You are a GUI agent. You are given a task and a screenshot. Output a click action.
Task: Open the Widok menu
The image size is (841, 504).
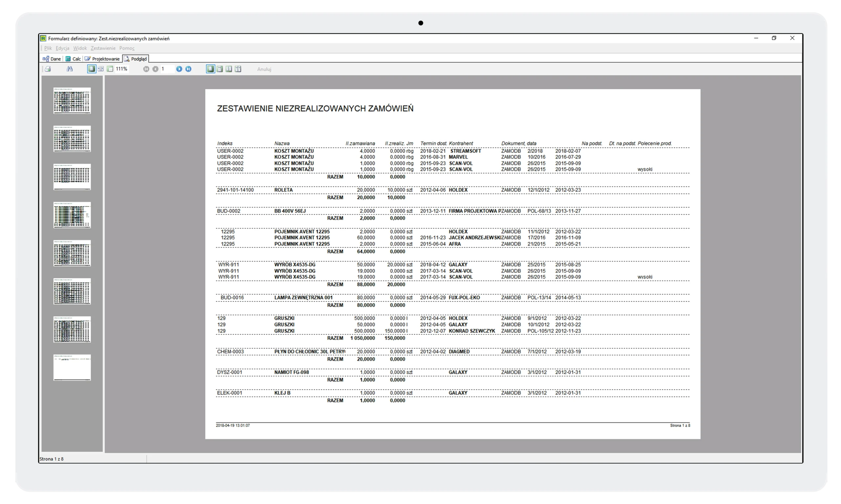80,48
